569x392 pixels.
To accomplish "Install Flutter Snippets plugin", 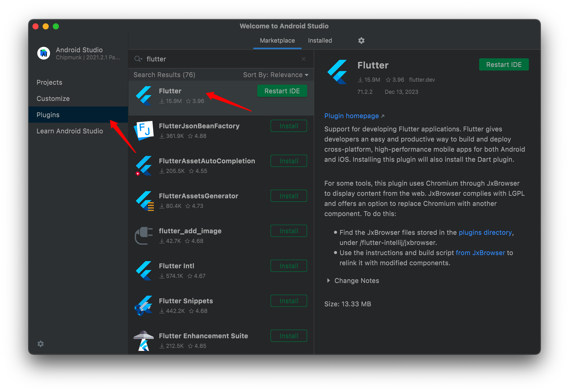I will click(x=289, y=301).
